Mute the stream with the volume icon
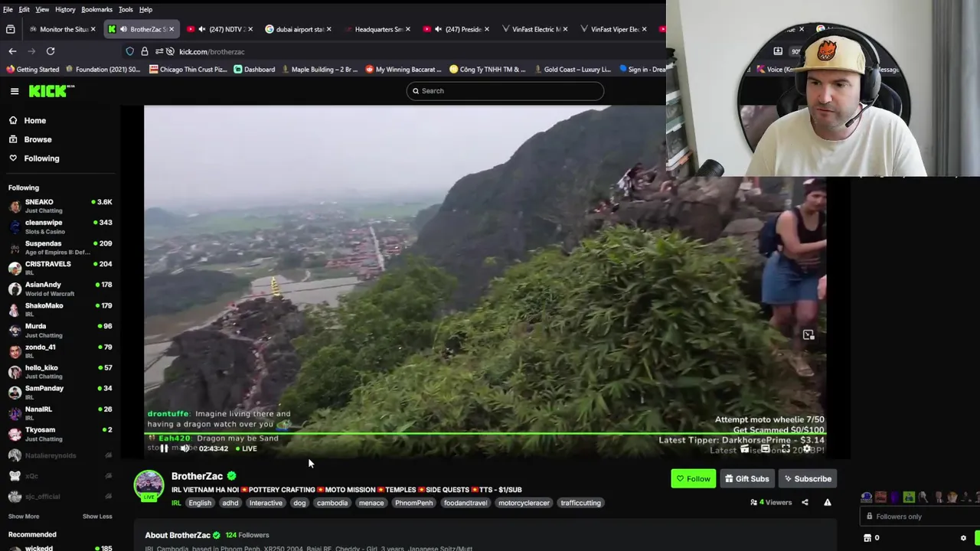 click(x=185, y=448)
